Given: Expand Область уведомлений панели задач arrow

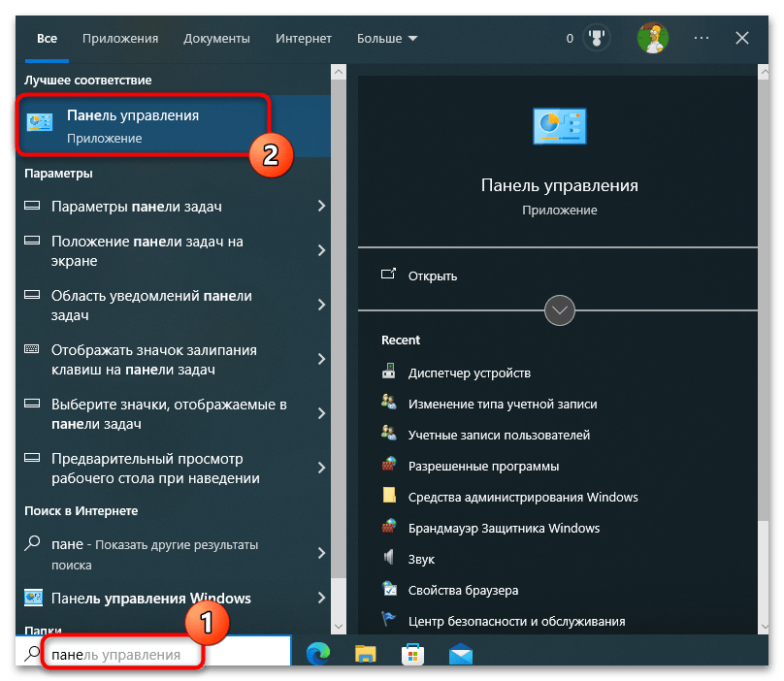Looking at the screenshot, I should coord(321,305).
